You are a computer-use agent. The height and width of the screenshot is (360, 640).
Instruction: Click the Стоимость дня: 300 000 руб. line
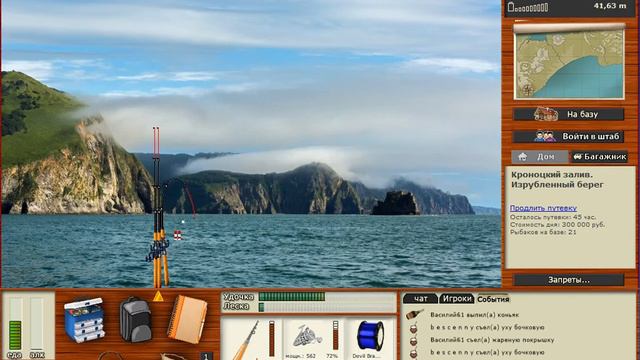(557, 224)
